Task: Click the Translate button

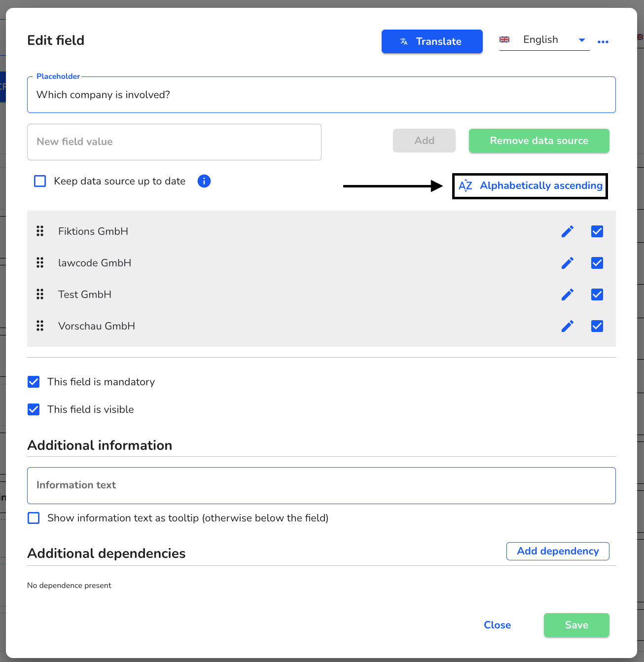Action: 432,41
